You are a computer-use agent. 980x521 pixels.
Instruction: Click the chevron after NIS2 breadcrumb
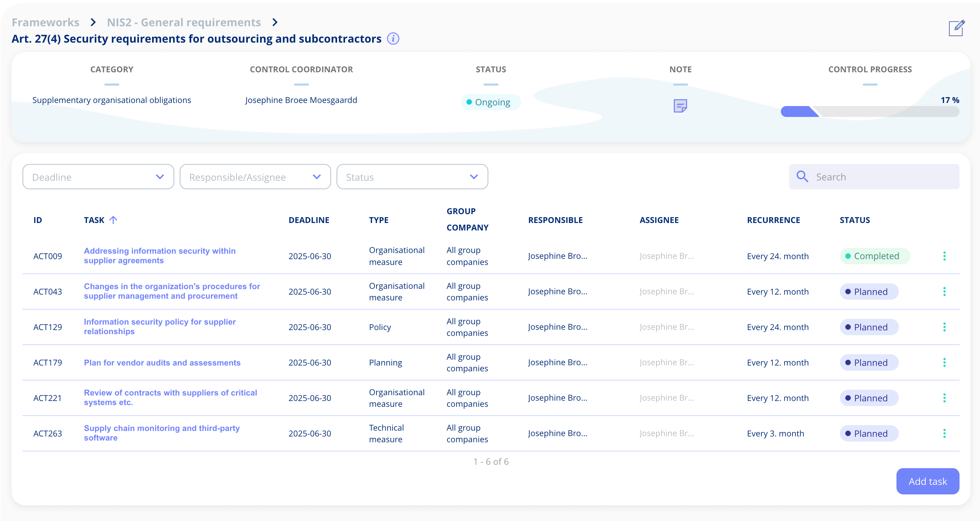tap(275, 23)
